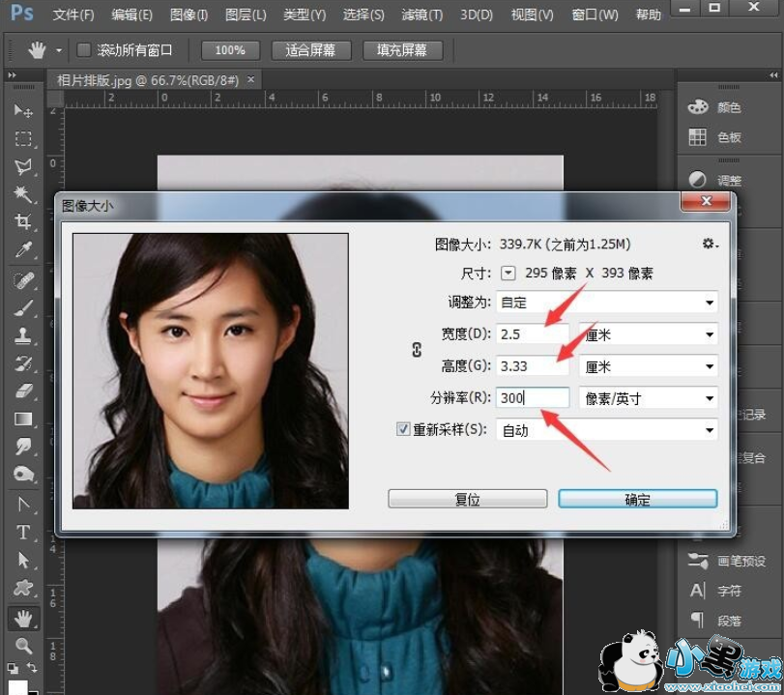784x695 pixels.
Task: Enable the 滚动所有窗口 checkbox
Action: [84, 49]
